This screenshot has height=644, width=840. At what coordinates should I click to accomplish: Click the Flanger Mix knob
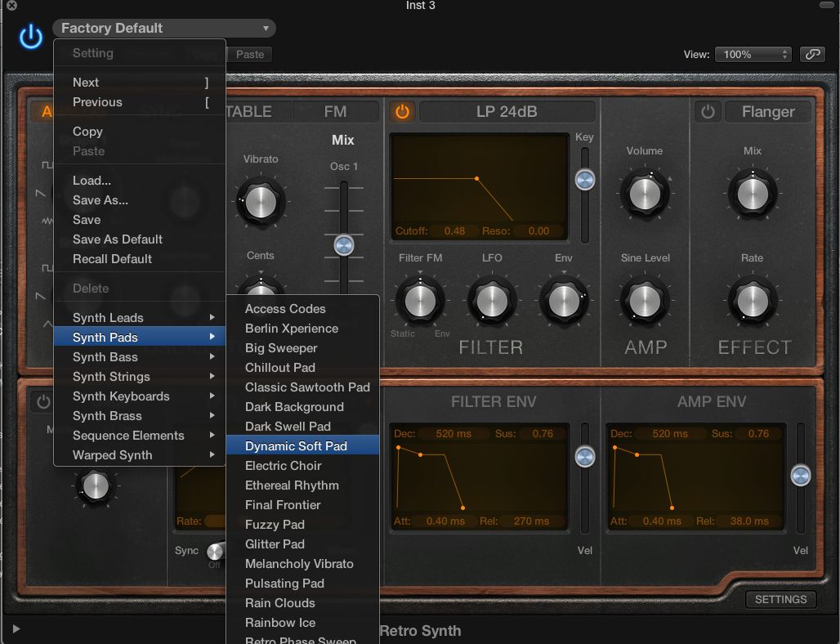(x=752, y=194)
